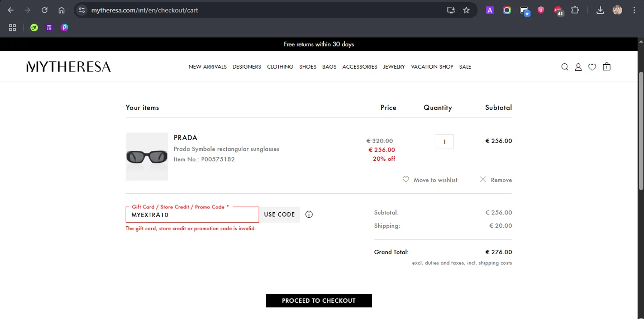644x319 pixels.
Task: Click excl. duties and taxes note
Action: [462, 263]
